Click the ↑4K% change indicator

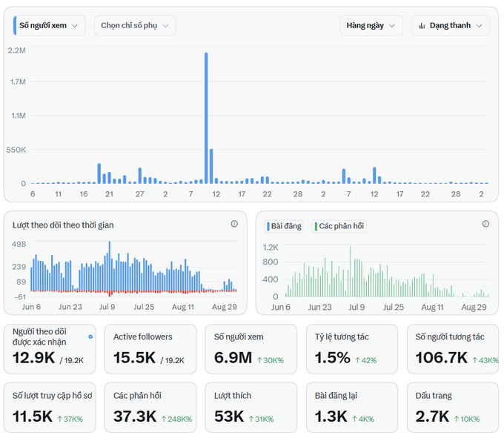(x=363, y=419)
